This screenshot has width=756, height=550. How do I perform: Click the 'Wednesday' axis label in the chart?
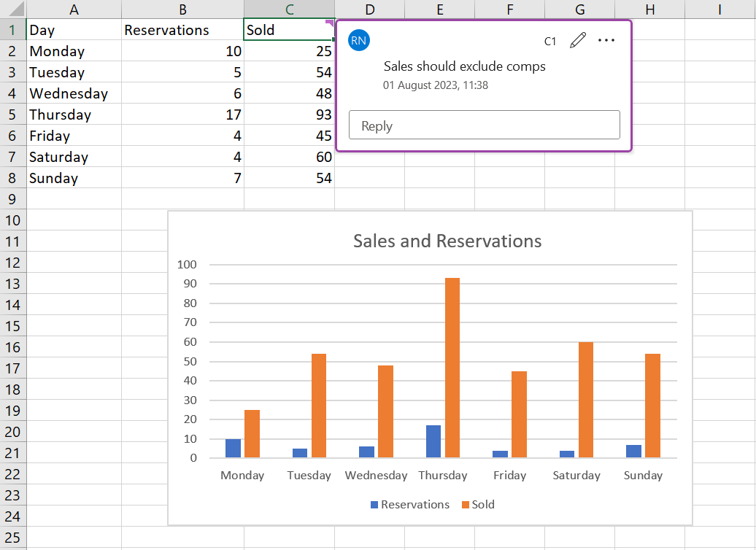pyautogui.click(x=376, y=476)
